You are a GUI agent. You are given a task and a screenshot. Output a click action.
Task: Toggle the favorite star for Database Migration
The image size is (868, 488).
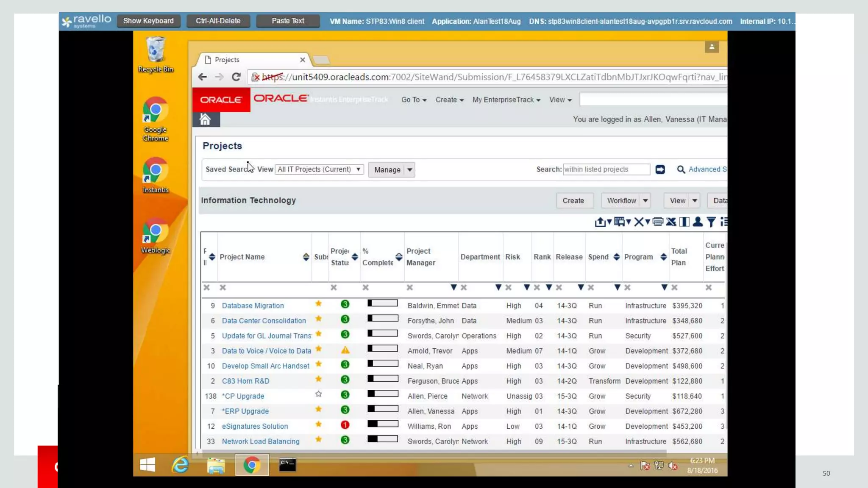pos(319,304)
